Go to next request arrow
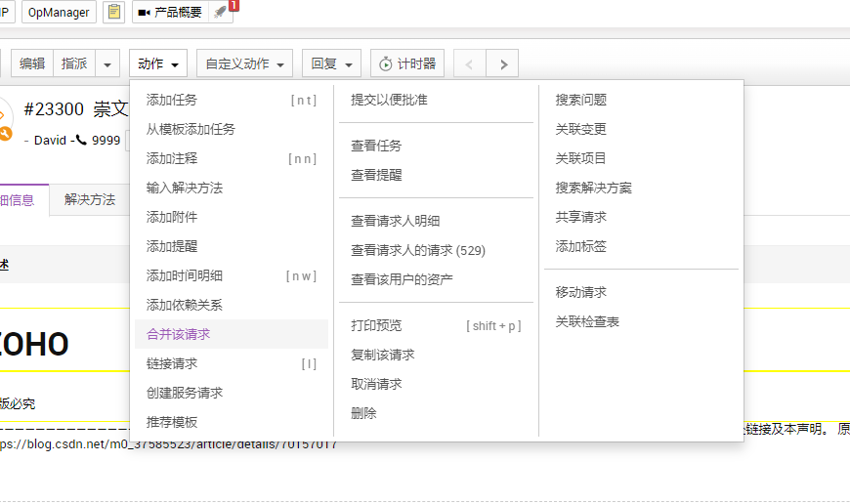The image size is (850, 504). tap(503, 64)
